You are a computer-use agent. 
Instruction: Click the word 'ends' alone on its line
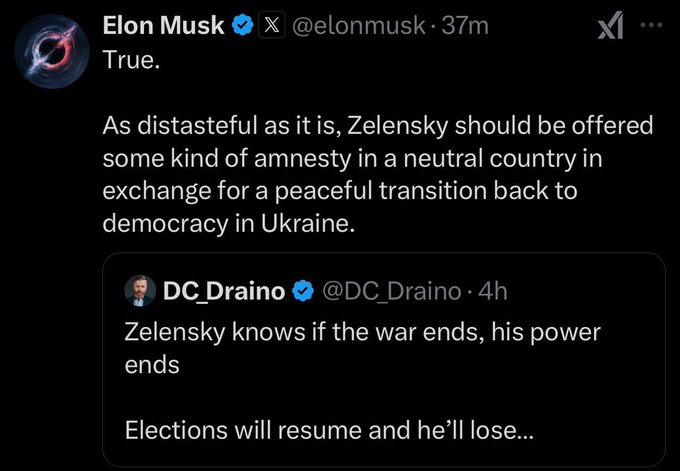152,364
